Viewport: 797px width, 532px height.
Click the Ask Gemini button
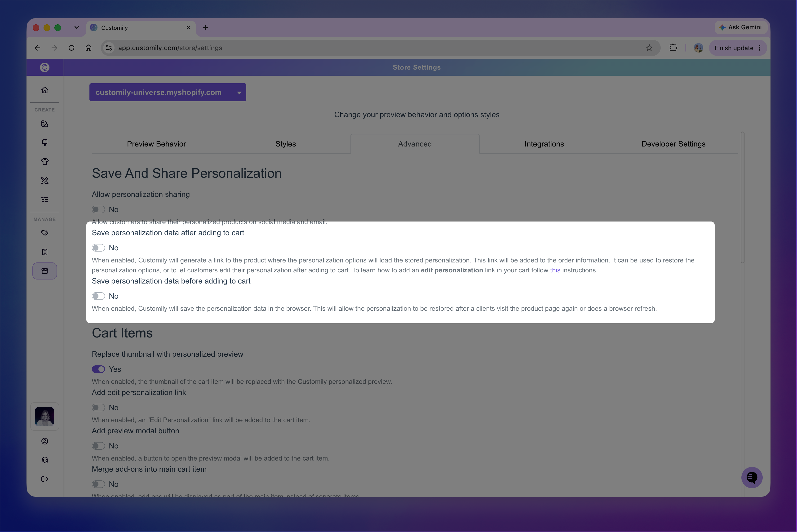click(x=741, y=27)
